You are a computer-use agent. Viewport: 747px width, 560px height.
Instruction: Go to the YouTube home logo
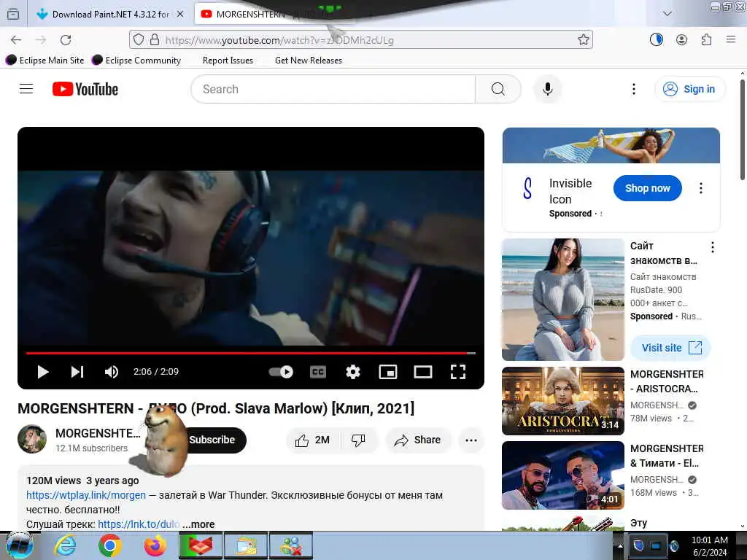pos(85,89)
